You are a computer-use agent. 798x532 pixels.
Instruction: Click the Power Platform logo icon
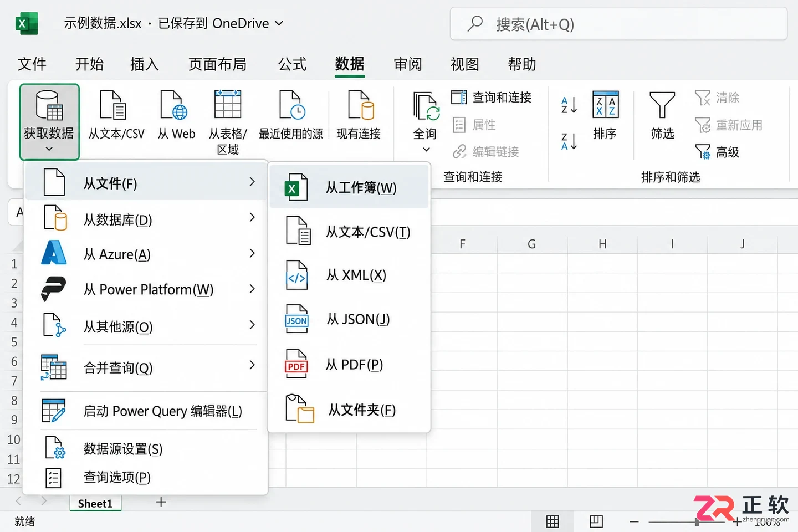[54, 289]
